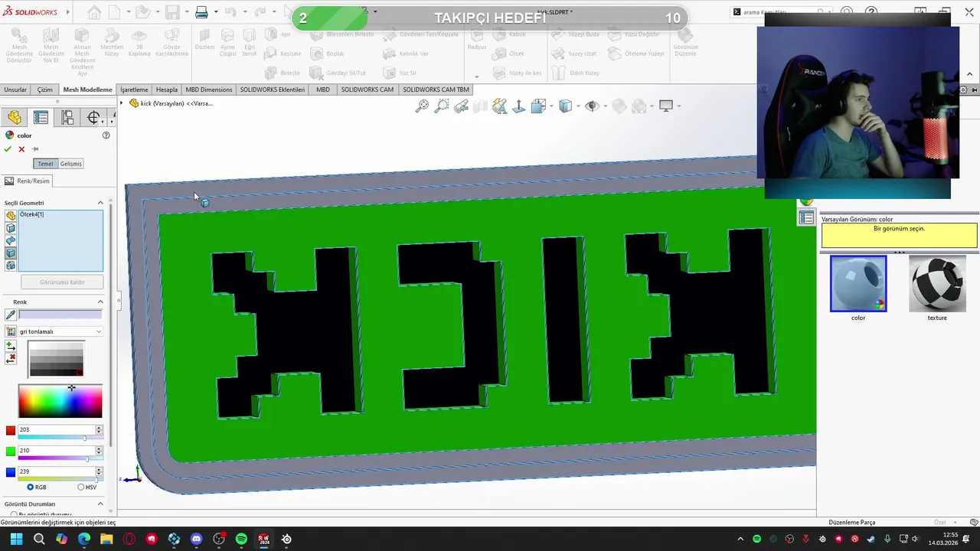The height and width of the screenshot is (551, 980).
Task: Collapse the Renk section
Action: (x=100, y=302)
